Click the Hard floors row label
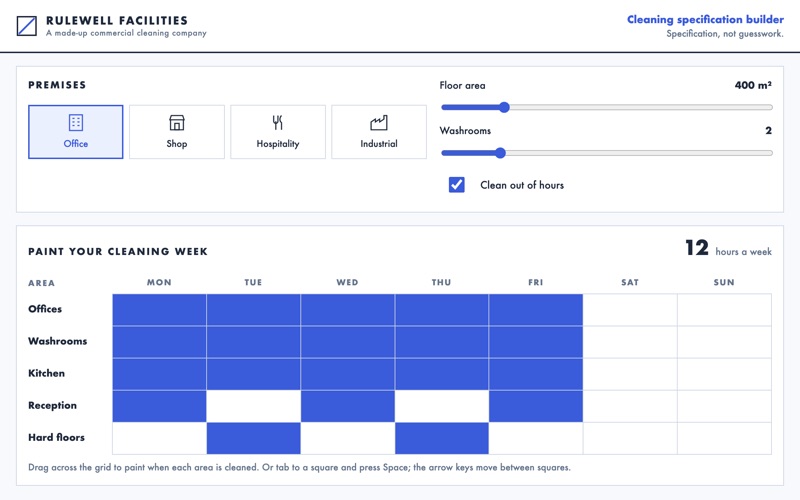The width and height of the screenshot is (800, 500). [x=56, y=437]
